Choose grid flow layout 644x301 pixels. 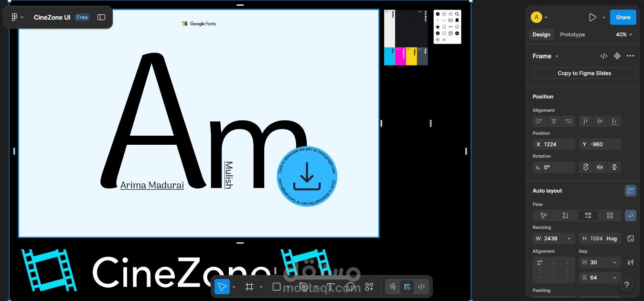pyautogui.click(x=610, y=215)
